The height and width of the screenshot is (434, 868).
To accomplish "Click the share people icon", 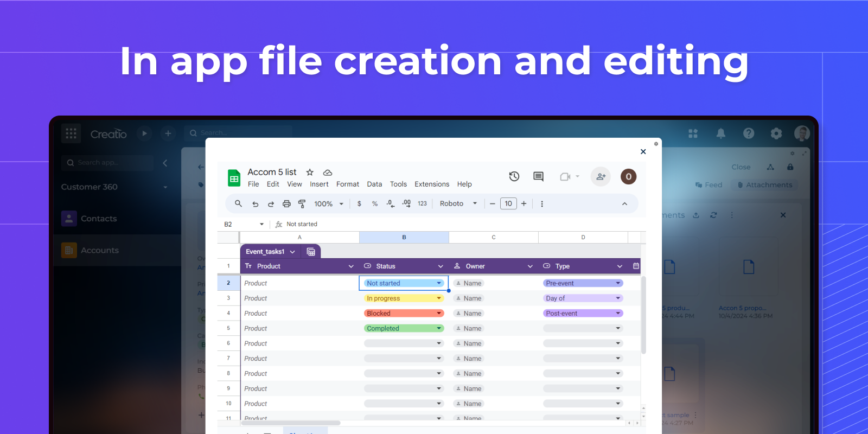I will pos(601,176).
